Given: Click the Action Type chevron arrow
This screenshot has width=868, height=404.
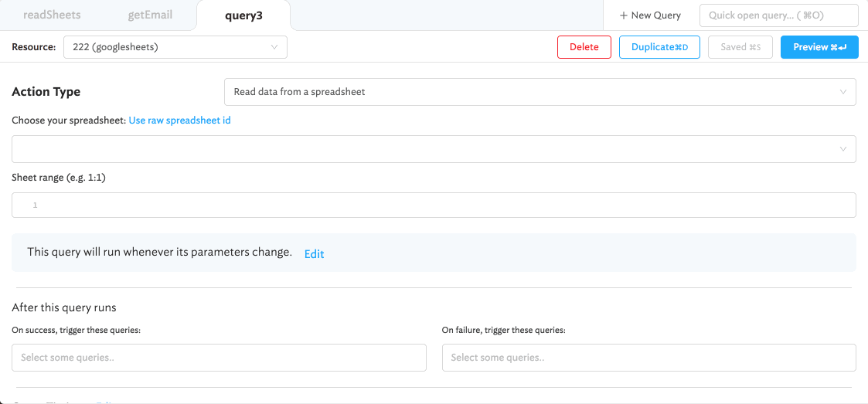Looking at the screenshot, I should coord(843,92).
